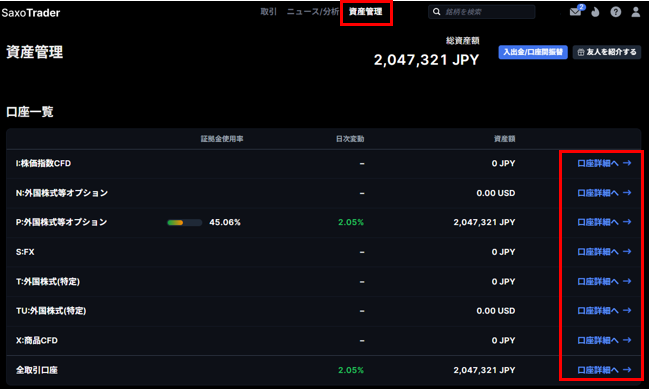Select the T:外国株式(特定) account name

[48, 281]
